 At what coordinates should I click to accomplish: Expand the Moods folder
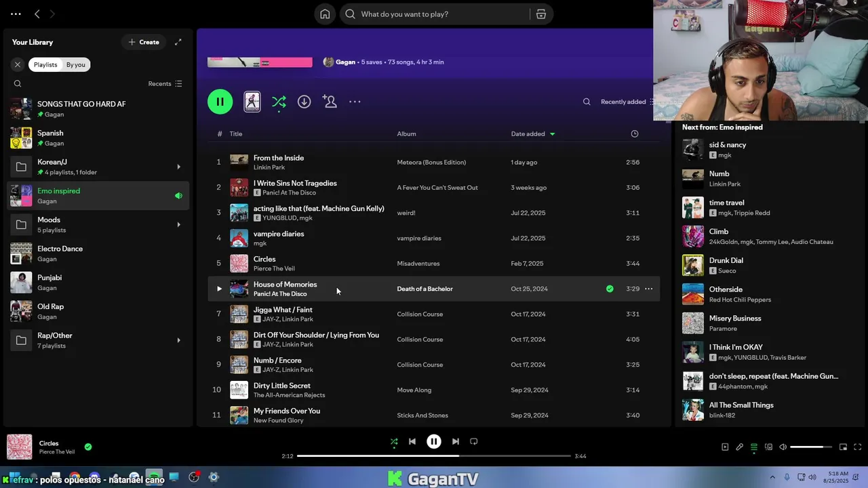178,224
